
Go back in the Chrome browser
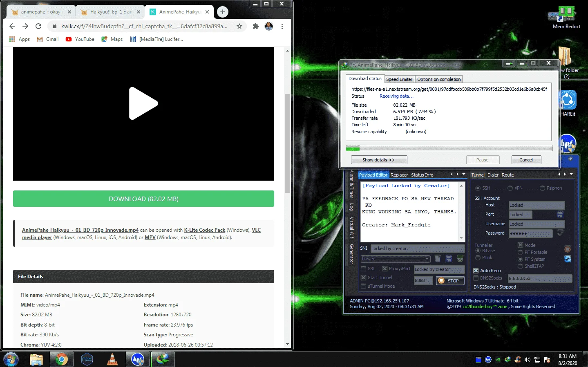click(12, 26)
